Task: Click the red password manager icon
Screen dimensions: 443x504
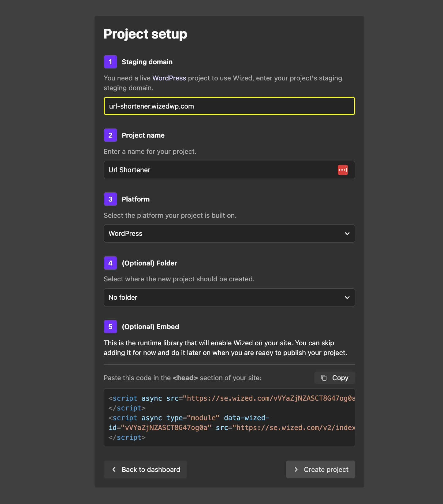Action: coord(342,170)
